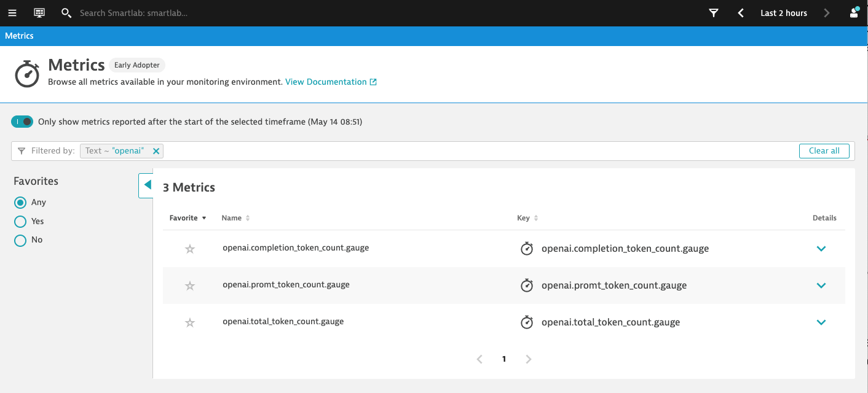The width and height of the screenshot is (868, 393).
Task: Click the Metrics stopwatch icon in page header
Action: click(x=27, y=74)
